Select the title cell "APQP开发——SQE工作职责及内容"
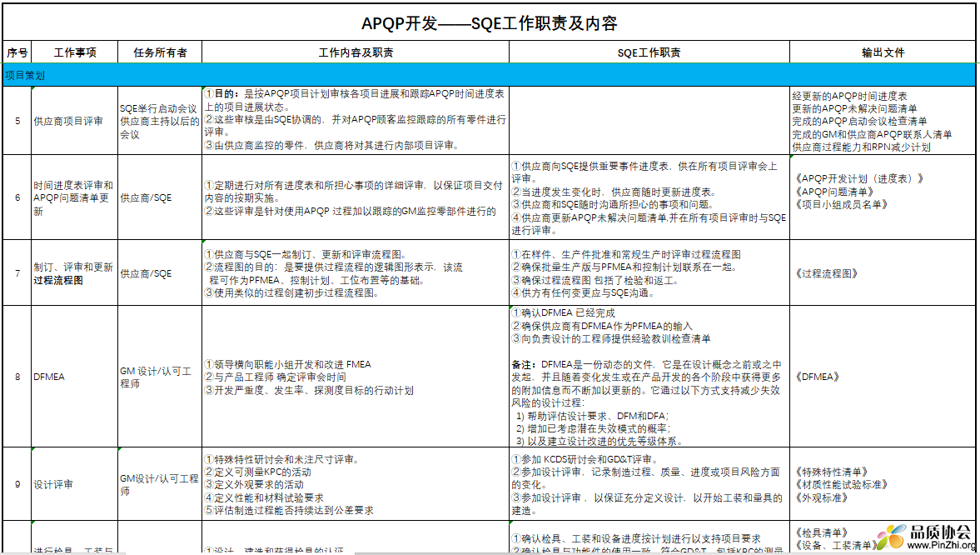980x555 pixels. click(x=489, y=23)
